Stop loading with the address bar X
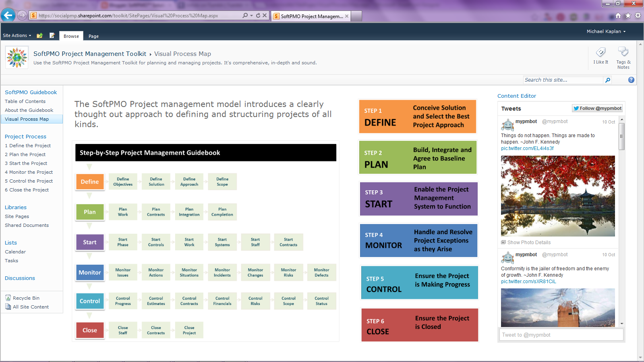Screen dimensions: 644x362 (x=265, y=15)
